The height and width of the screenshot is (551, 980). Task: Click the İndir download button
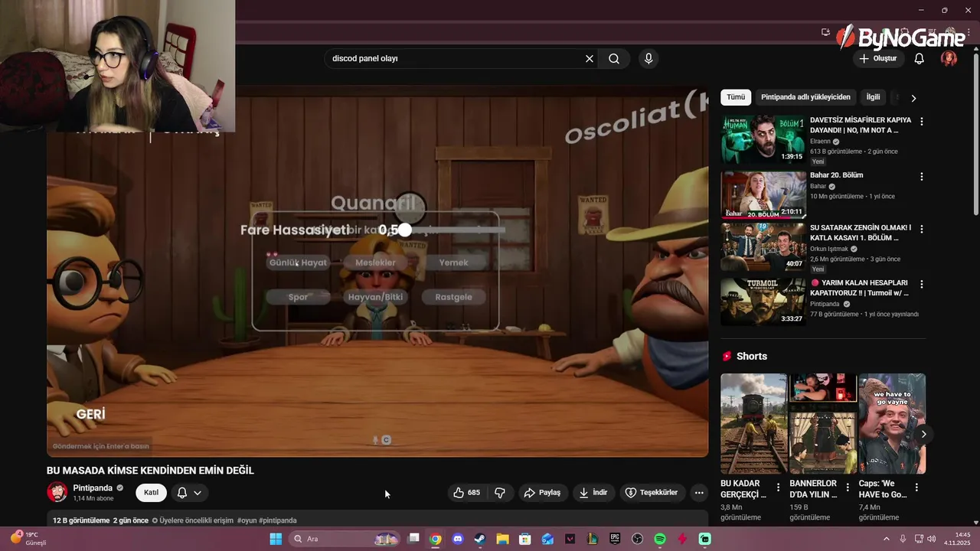click(593, 493)
